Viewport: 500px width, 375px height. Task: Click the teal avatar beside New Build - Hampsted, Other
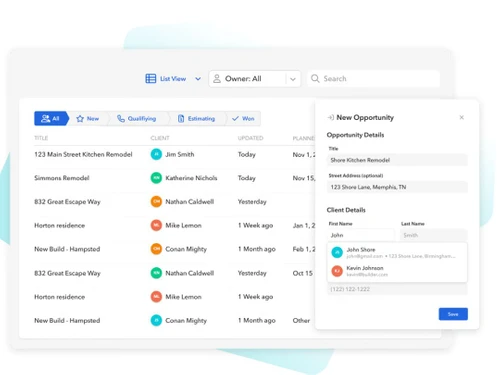pyautogui.click(x=156, y=320)
